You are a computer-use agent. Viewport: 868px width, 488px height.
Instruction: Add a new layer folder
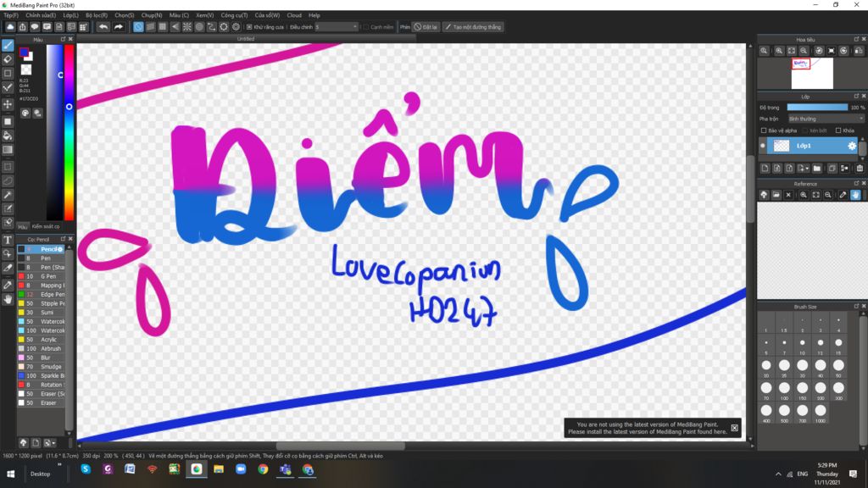(x=816, y=169)
